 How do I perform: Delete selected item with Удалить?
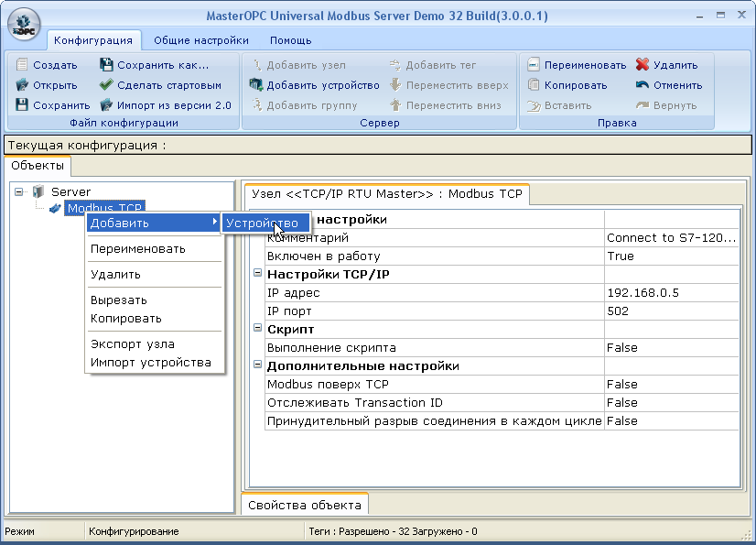tap(674, 65)
